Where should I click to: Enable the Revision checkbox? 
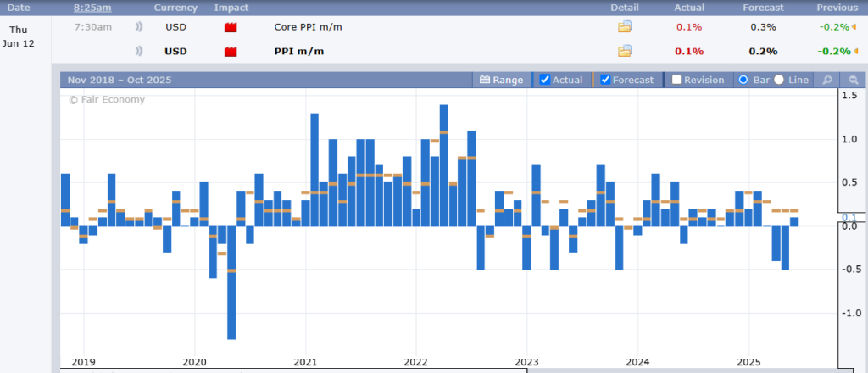[676, 80]
